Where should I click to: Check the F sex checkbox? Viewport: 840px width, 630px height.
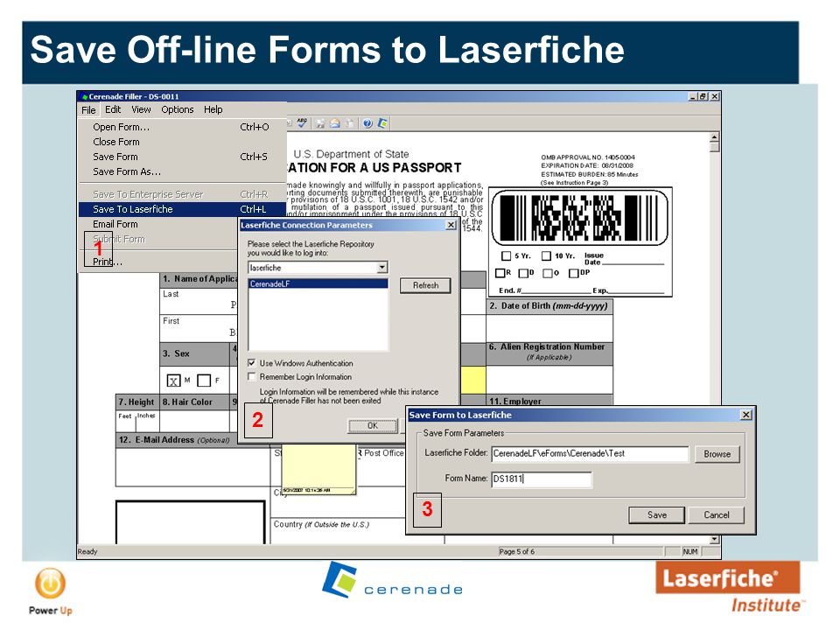pyautogui.click(x=204, y=381)
